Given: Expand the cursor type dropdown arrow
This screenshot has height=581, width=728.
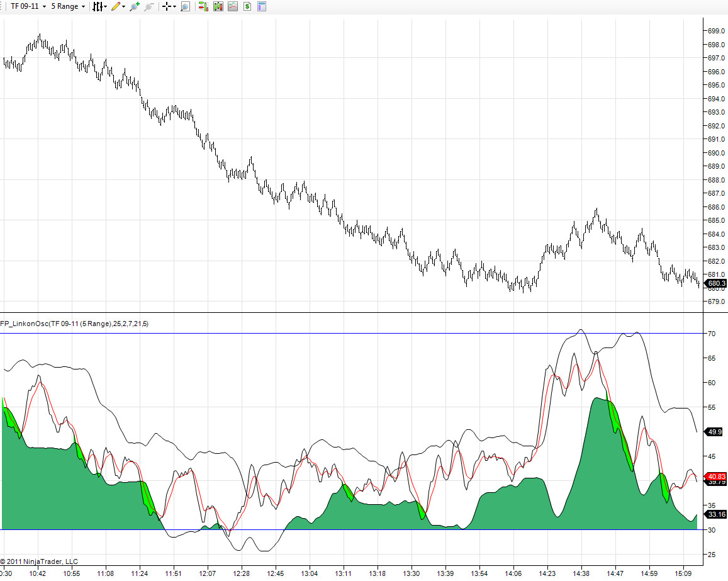Looking at the screenshot, I should coord(174,6).
